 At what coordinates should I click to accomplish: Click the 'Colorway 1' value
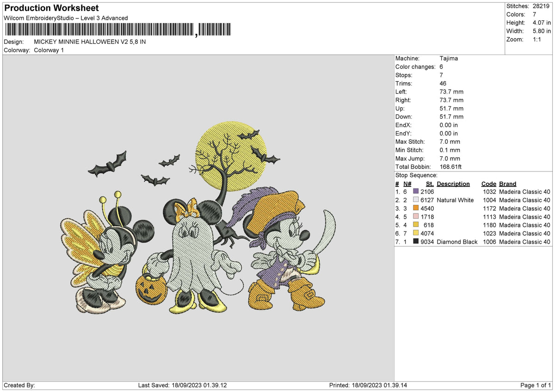coord(49,50)
